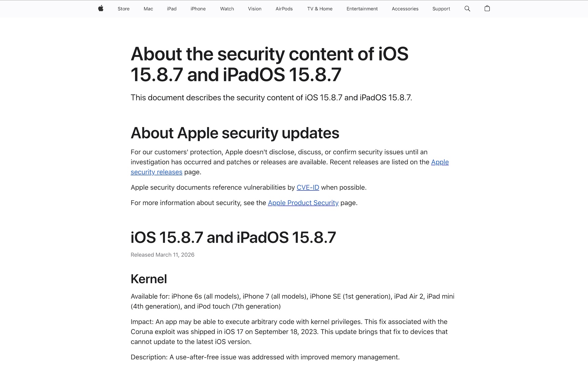Open the Entertainment menu item
This screenshot has width=588, height=369.
tap(362, 9)
